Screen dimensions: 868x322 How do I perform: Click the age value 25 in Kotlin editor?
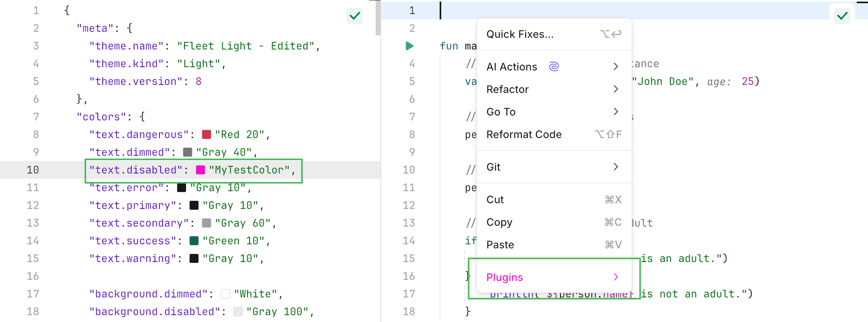click(748, 81)
